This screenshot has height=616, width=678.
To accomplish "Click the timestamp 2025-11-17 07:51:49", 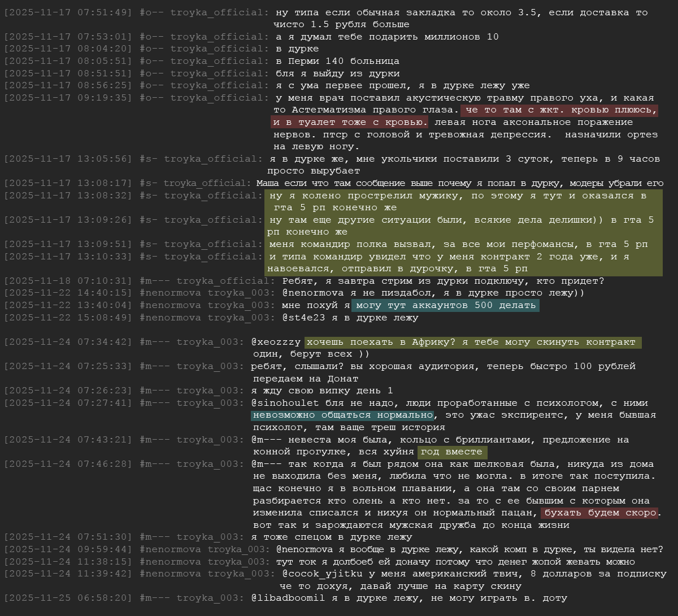I will pos(69,12).
